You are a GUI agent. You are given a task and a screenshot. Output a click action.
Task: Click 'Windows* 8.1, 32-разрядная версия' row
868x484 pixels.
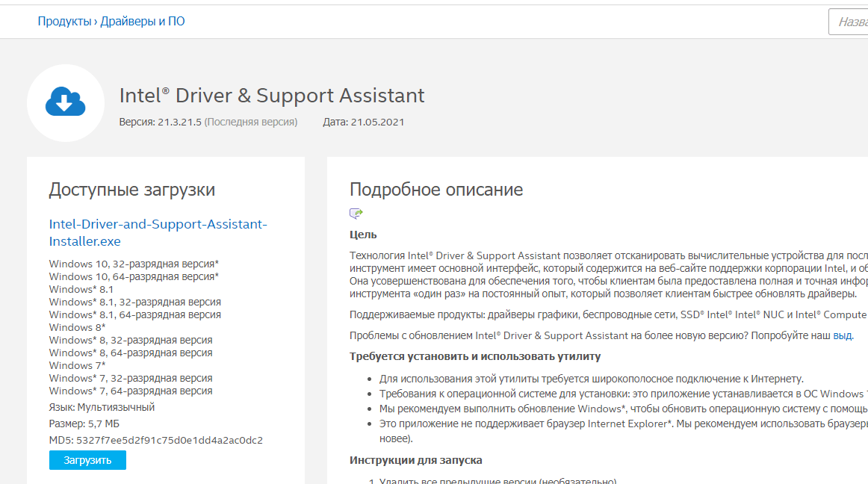[x=134, y=302]
